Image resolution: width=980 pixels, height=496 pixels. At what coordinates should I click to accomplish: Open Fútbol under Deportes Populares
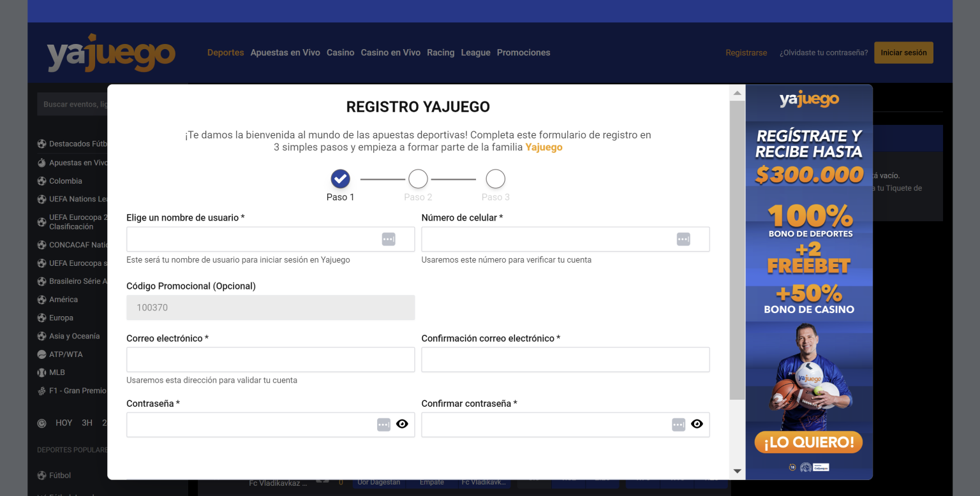pyautogui.click(x=60, y=476)
